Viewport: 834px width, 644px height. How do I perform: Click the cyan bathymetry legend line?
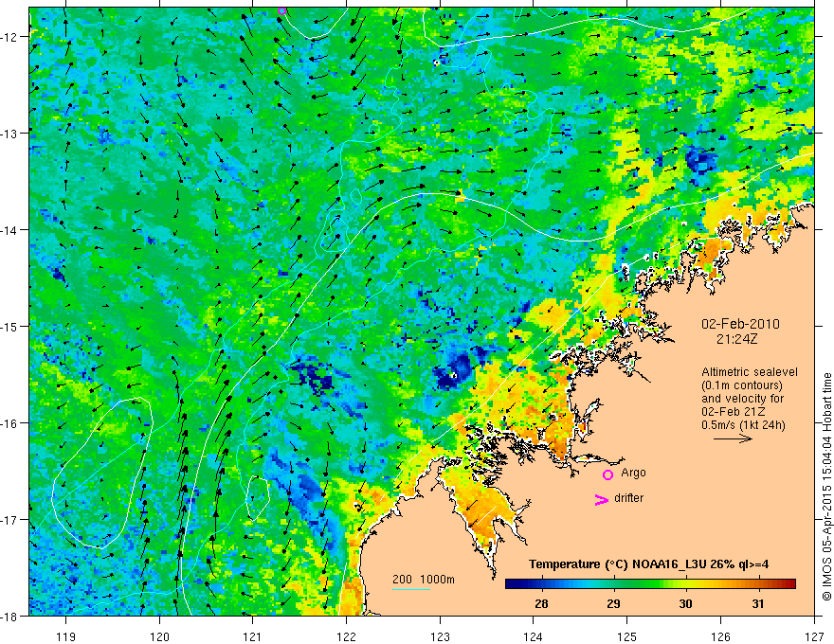pos(411,589)
